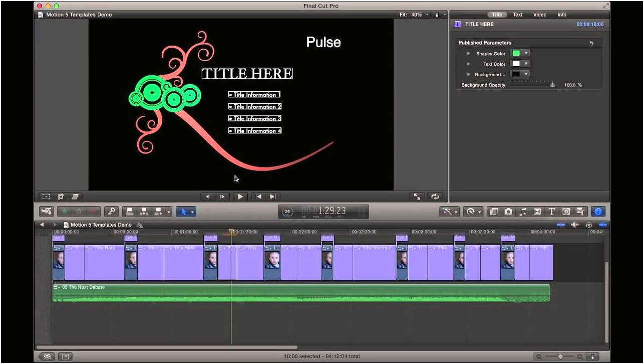Toggle audio skimming waveform icon
Viewport: 644px width, 364px height.
575,225
